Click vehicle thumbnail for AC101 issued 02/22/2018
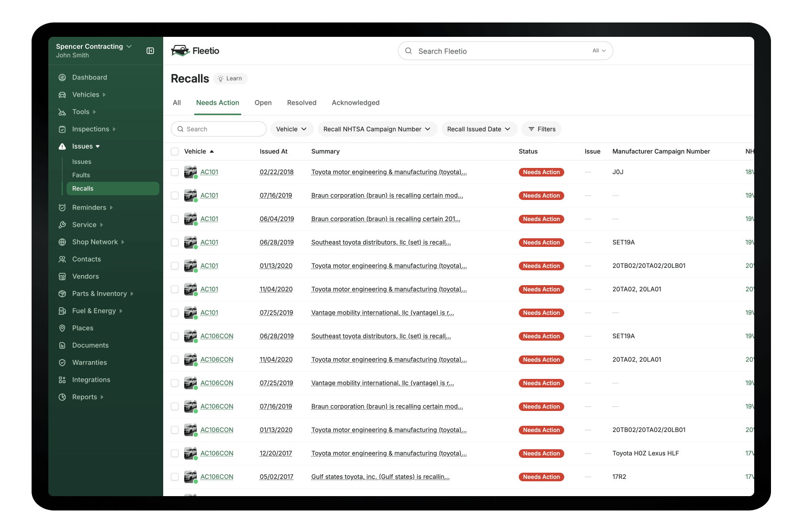Screen dimensions: 804x532 (190, 172)
